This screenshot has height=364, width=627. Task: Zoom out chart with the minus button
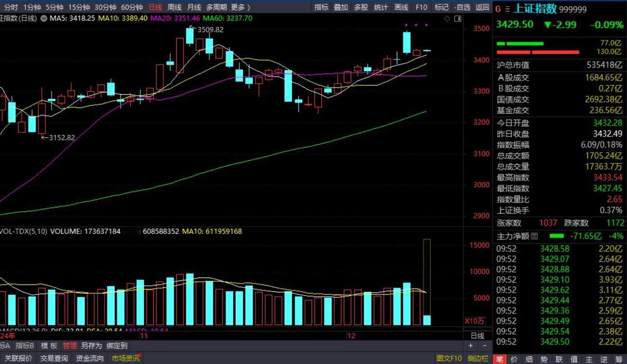click(484, 346)
